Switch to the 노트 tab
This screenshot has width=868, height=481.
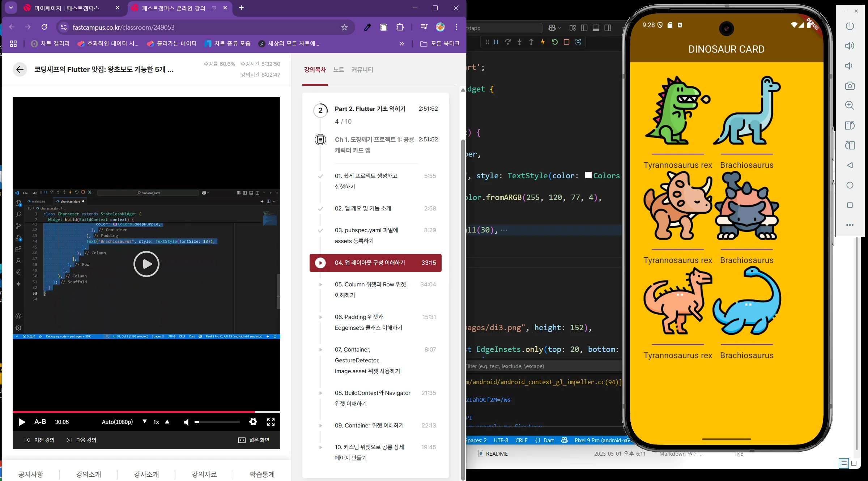pos(339,69)
